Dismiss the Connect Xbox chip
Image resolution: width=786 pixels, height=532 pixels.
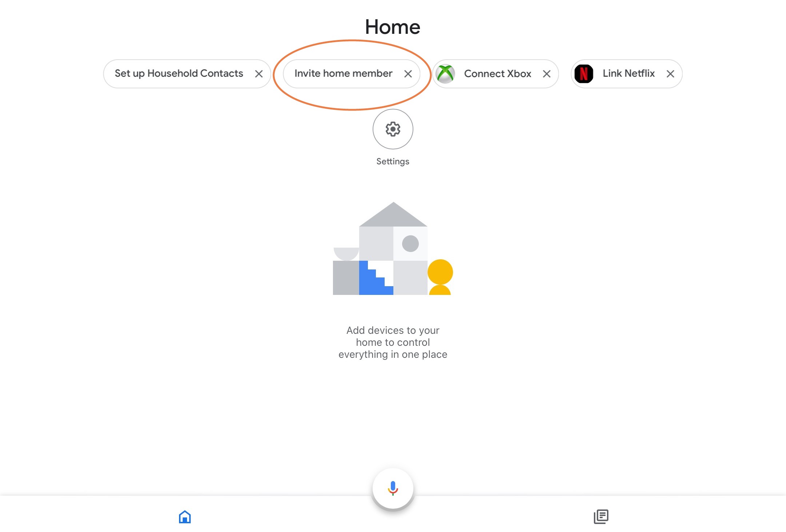(x=547, y=73)
